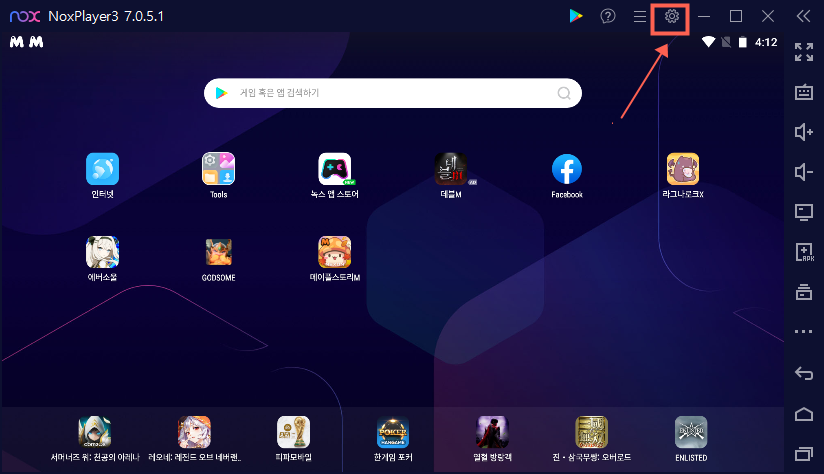Click the battery status icon

tap(743, 42)
